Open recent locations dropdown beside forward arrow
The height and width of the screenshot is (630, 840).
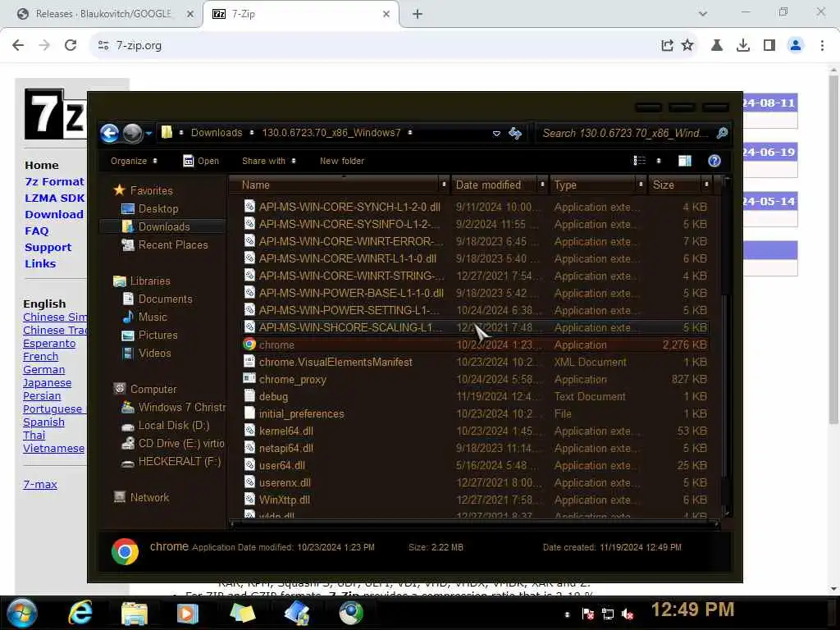click(149, 133)
